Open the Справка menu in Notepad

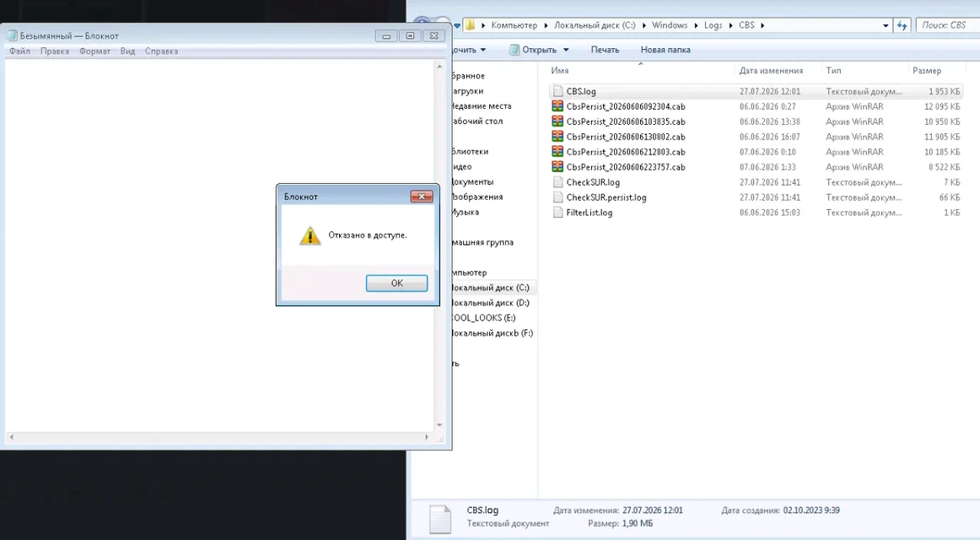[x=161, y=51]
